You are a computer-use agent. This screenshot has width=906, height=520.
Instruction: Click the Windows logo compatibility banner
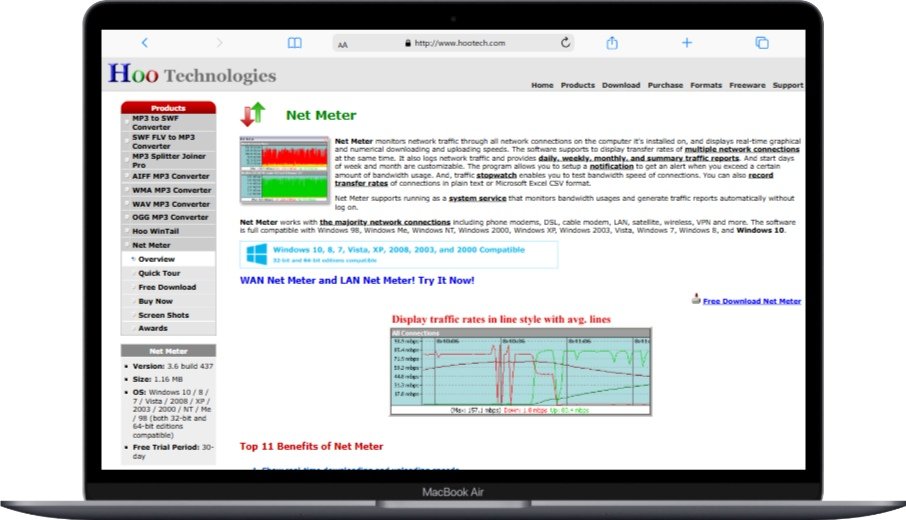pos(399,254)
